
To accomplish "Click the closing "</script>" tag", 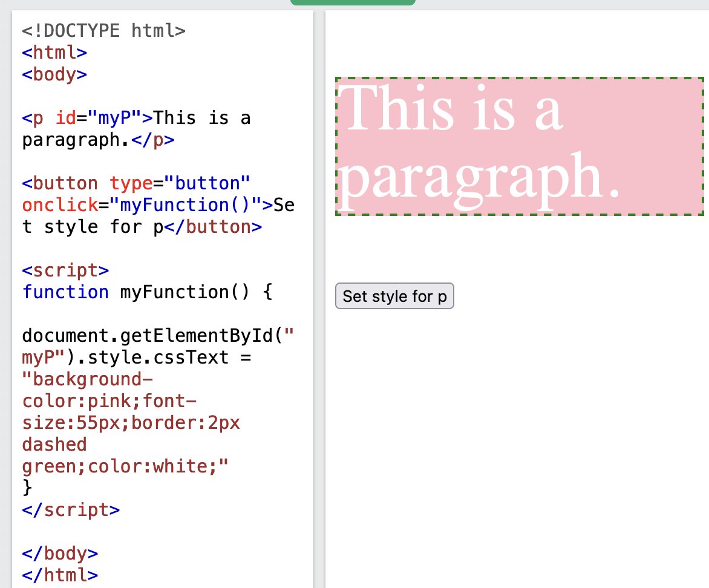I will [71, 510].
